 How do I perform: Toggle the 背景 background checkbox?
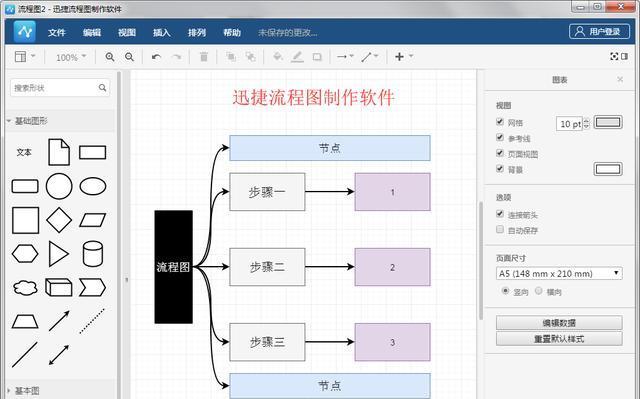pyautogui.click(x=500, y=168)
